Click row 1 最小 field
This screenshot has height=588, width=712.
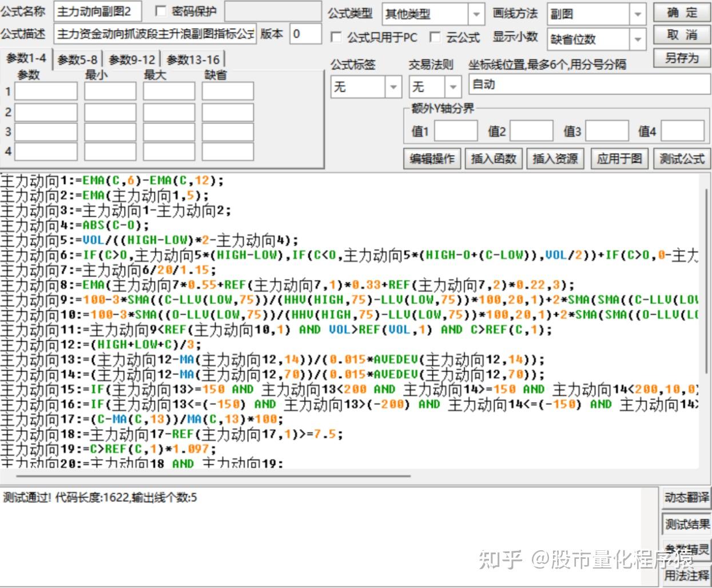[x=110, y=91]
